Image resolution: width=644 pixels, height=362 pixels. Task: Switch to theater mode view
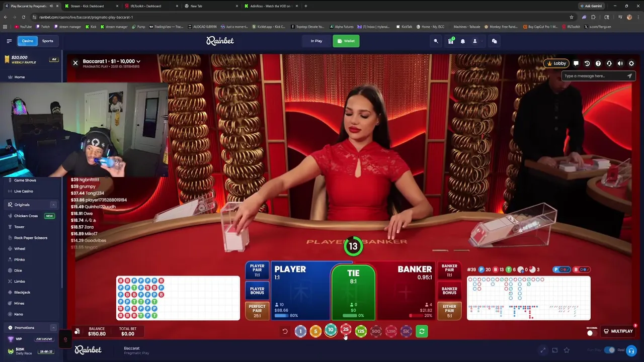pyautogui.click(x=554, y=350)
